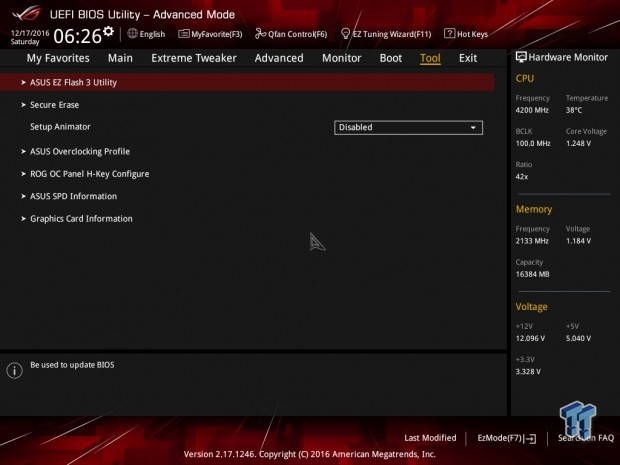Viewport: 620px width, 465px height.
Task: Open Qfan Control(F6)
Action: (291, 34)
